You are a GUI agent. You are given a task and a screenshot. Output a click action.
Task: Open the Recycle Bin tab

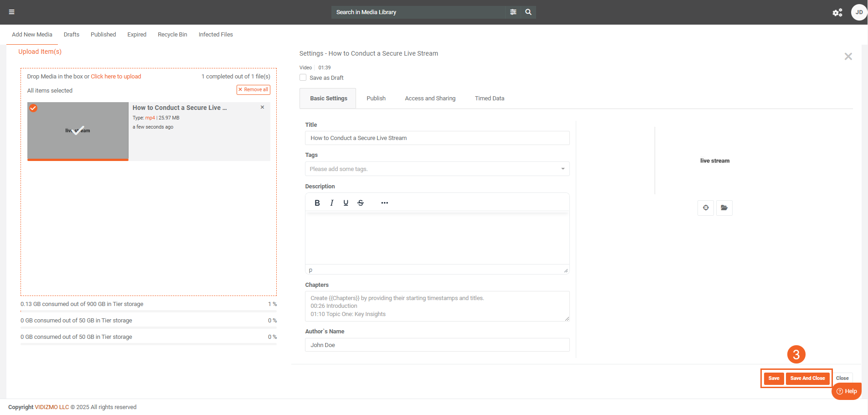tap(172, 35)
